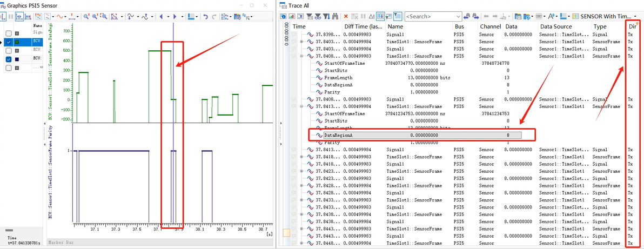Click the blue right arrow marker navigation icon
Viewport: 644px width, 249px height.
[x=175, y=16]
